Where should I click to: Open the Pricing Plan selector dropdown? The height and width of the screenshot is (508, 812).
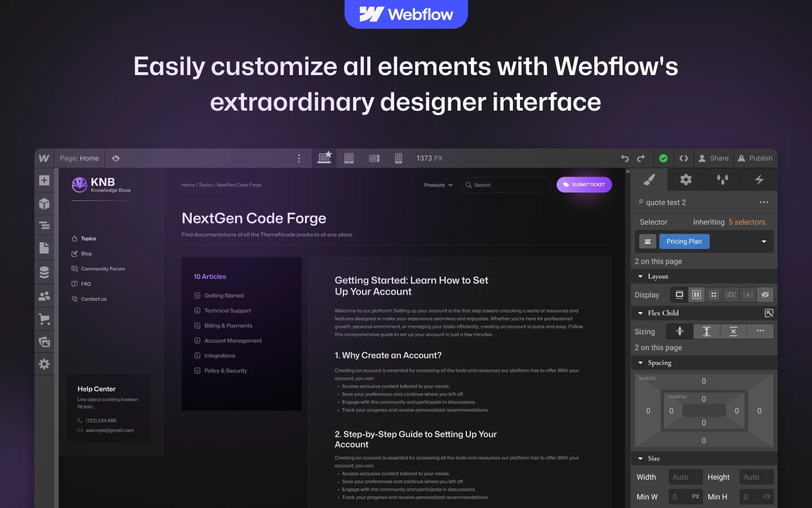tap(764, 242)
